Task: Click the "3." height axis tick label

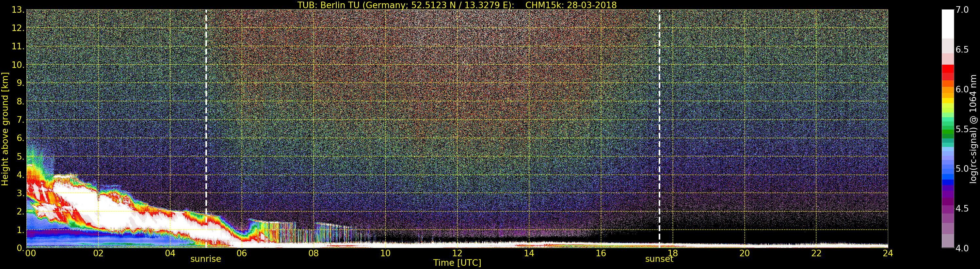Action: pyautogui.click(x=21, y=193)
